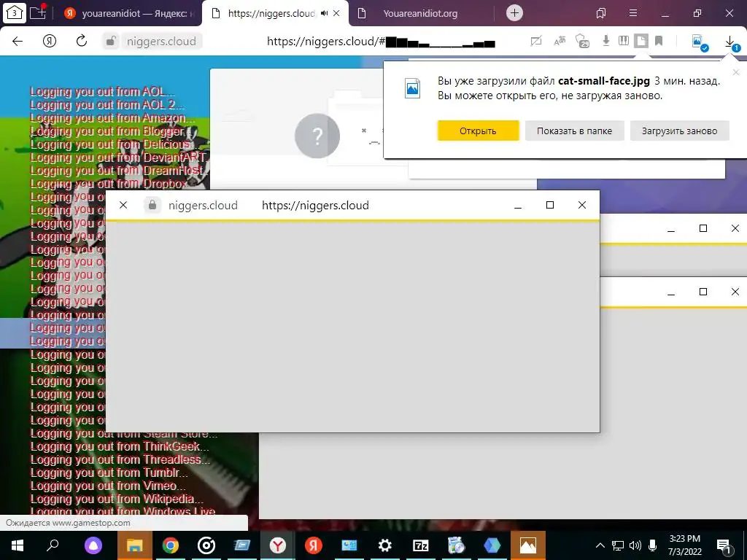Open volume control in system tray
Viewport: 747px width, 560px height.
tap(635, 545)
